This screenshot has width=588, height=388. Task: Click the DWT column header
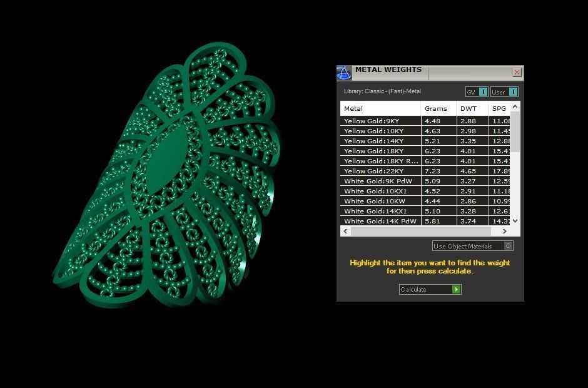coord(472,108)
